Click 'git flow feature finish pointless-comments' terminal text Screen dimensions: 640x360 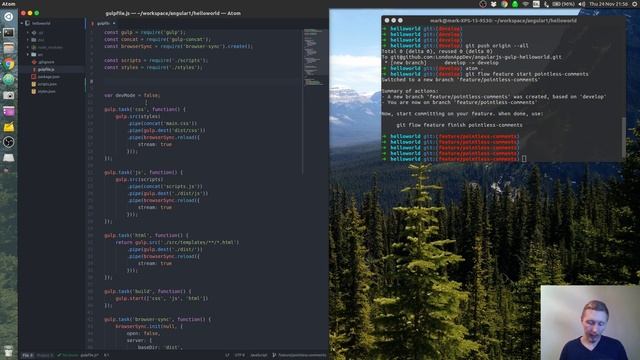tap(459, 125)
